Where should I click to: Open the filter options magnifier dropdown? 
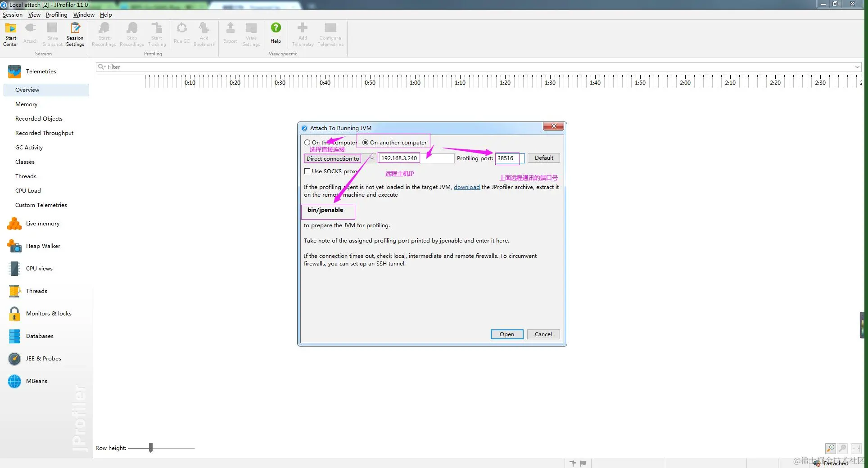102,67
